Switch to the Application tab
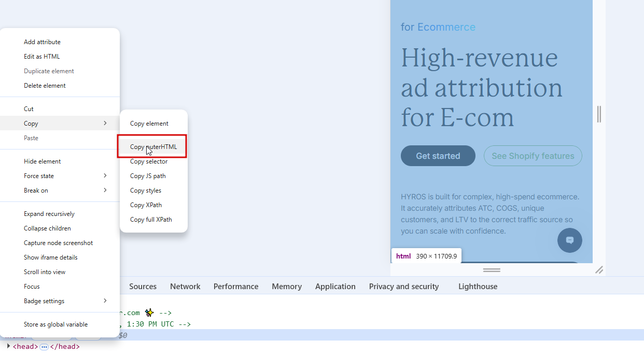The height and width of the screenshot is (353, 644). [335, 287]
